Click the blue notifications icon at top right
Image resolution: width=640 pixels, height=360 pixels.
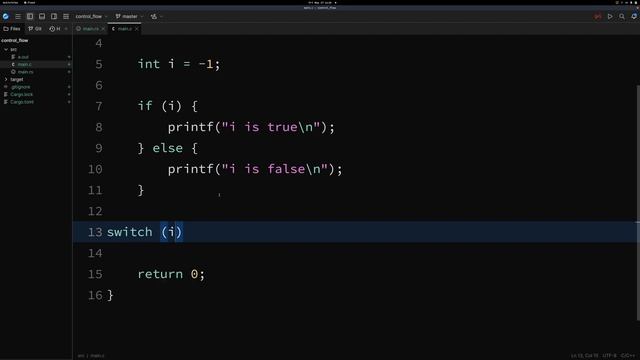point(634,16)
